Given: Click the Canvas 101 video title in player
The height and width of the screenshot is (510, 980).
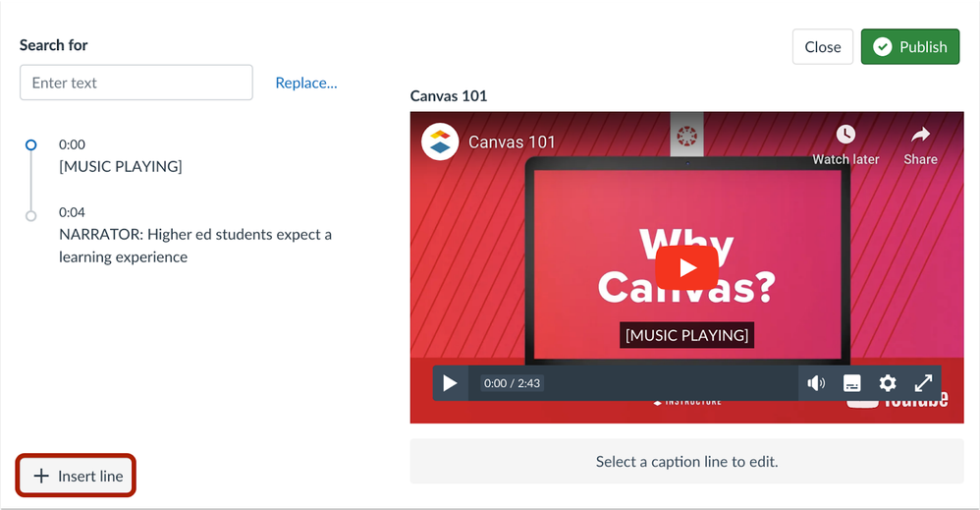Looking at the screenshot, I should click(x=512, y=142).
